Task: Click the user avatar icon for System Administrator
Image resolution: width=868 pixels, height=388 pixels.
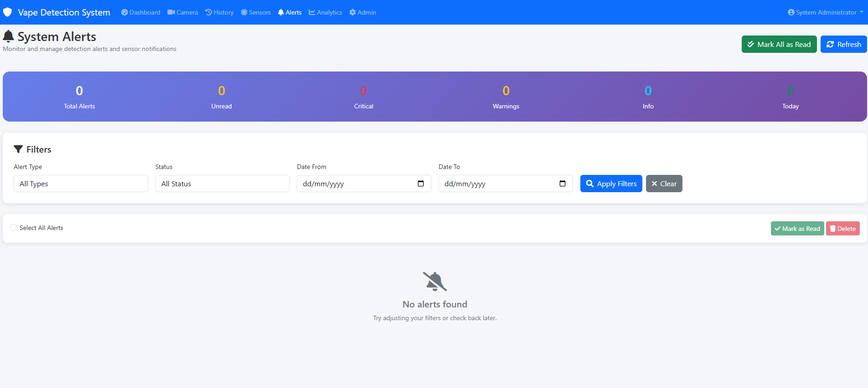Action: click(791, 12)
